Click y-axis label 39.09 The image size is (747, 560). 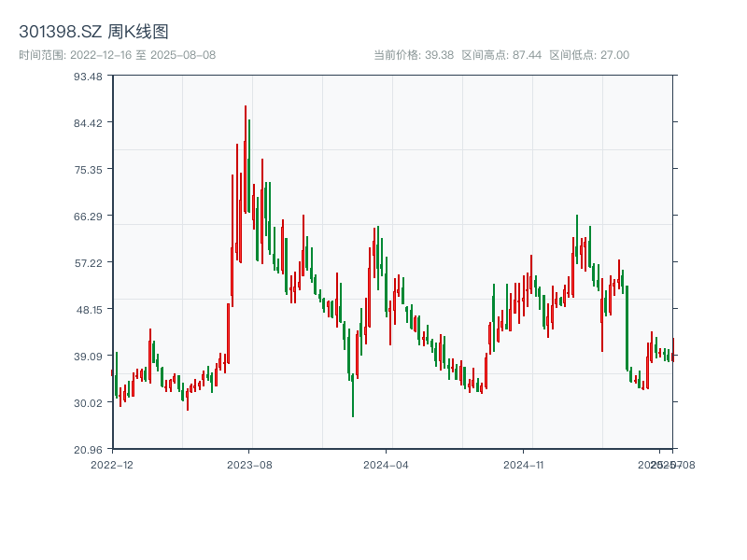(x=88, y=357)
